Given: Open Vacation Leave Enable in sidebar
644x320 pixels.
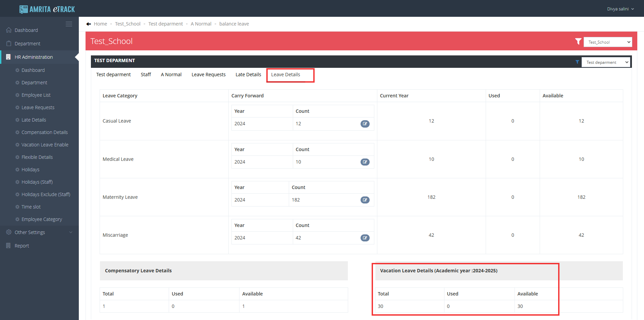Looking at the screenshot, I should click(x=45, y=145).
